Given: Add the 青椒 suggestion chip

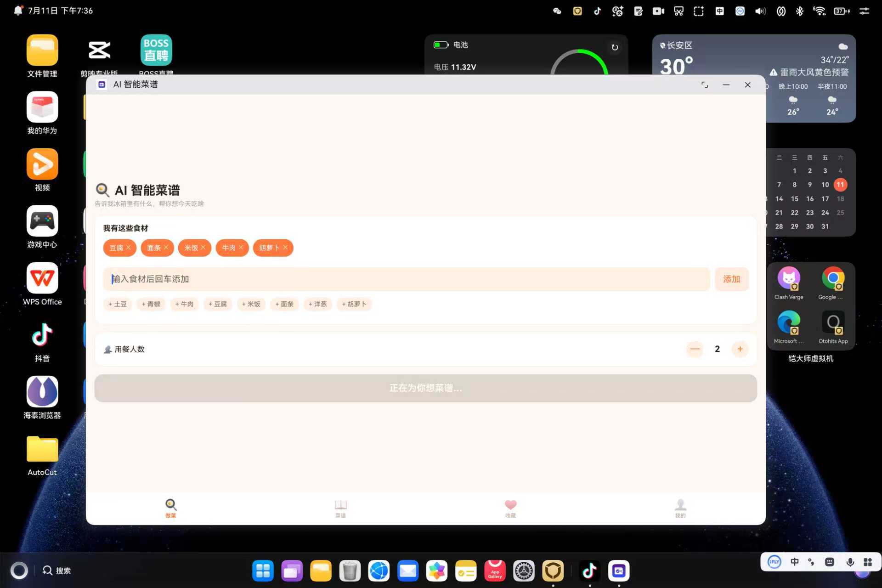Looking at the screenshot, I should [151, 304].
